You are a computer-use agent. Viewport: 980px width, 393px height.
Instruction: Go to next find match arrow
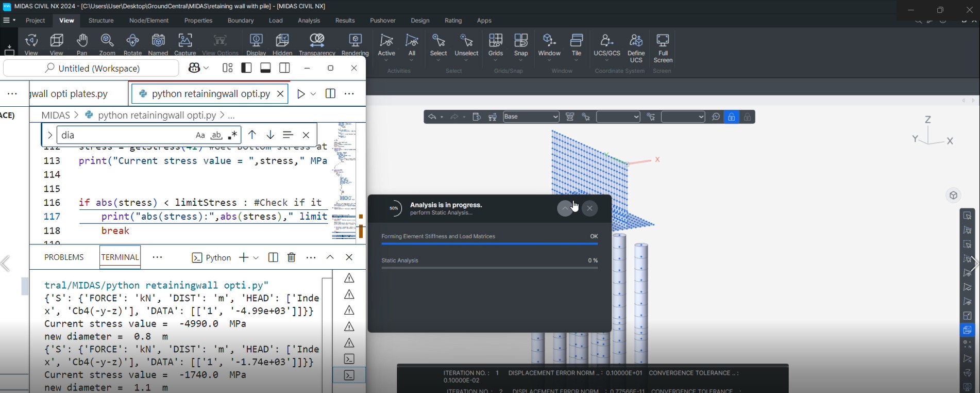[x=271, y=135]
